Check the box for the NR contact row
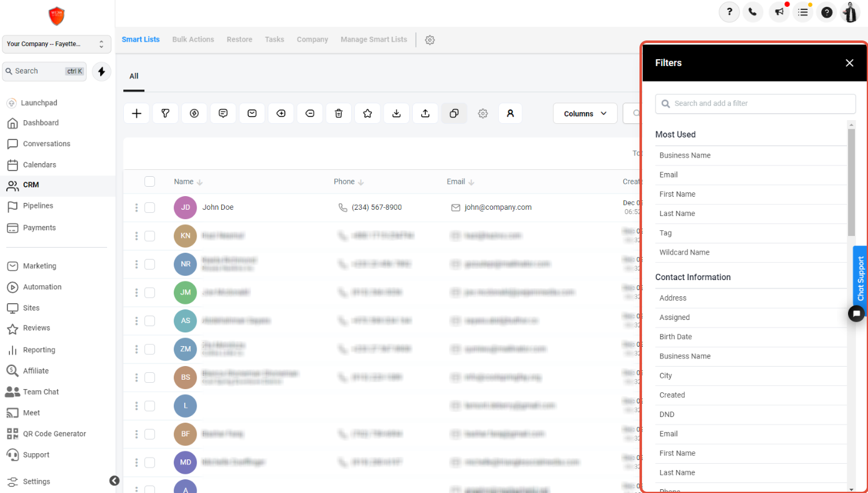Image resolution: width=868 pixels, height=493 pixels. 149,264
